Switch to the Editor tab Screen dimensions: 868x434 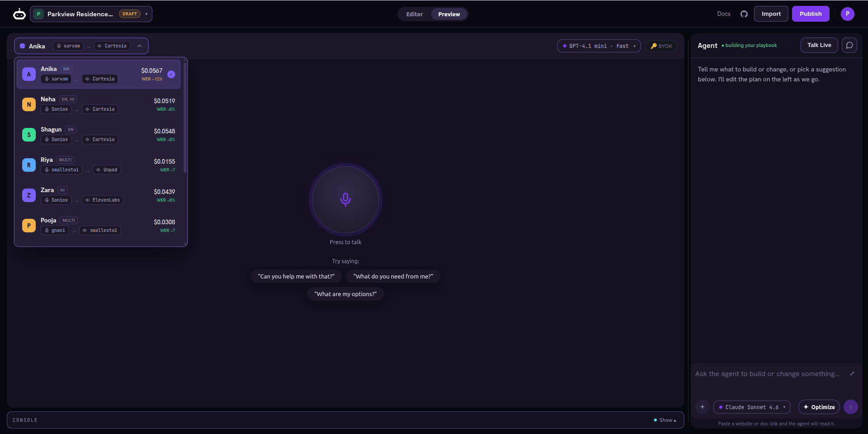point(414,14)
